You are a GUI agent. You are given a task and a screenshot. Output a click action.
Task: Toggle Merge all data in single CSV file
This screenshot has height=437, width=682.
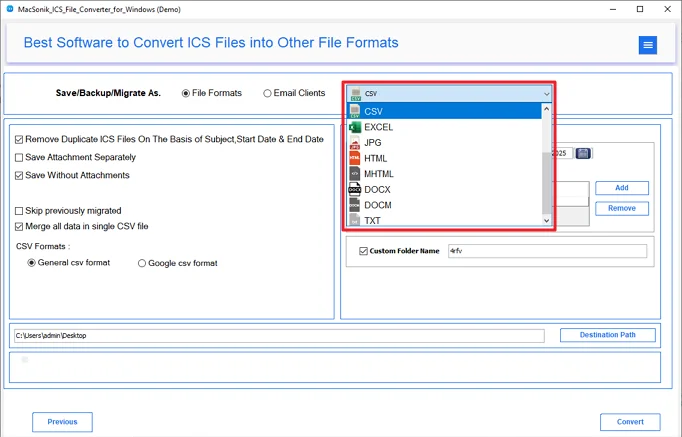pyautogui.click(x=19, y=227)
